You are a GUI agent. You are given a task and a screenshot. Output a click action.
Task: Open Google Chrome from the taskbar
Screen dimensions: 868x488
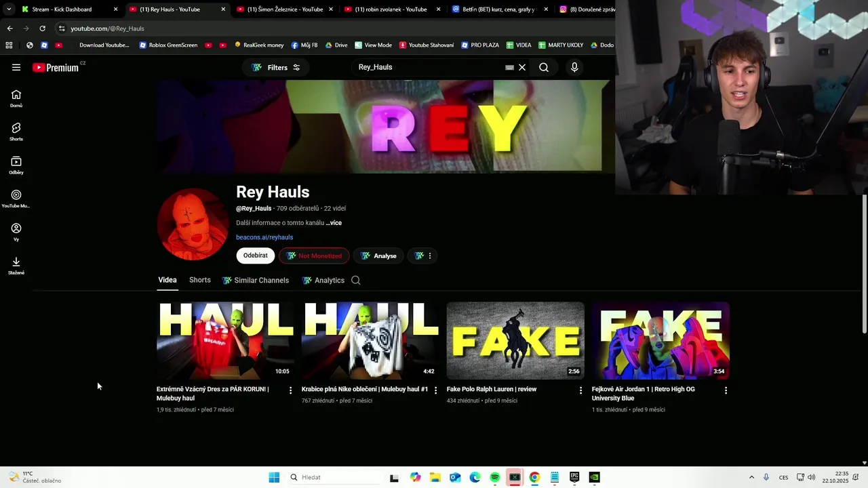(x=534, y=477)
